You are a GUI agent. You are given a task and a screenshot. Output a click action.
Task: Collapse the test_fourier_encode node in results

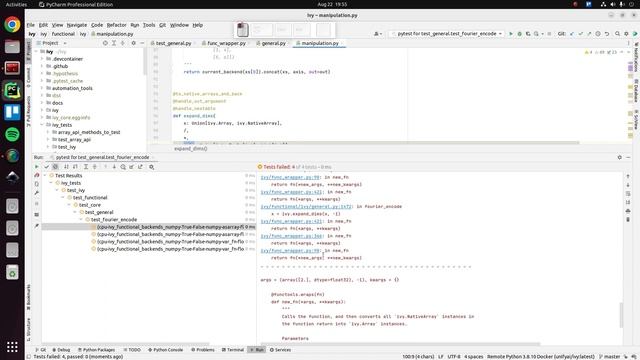(81, 220)
